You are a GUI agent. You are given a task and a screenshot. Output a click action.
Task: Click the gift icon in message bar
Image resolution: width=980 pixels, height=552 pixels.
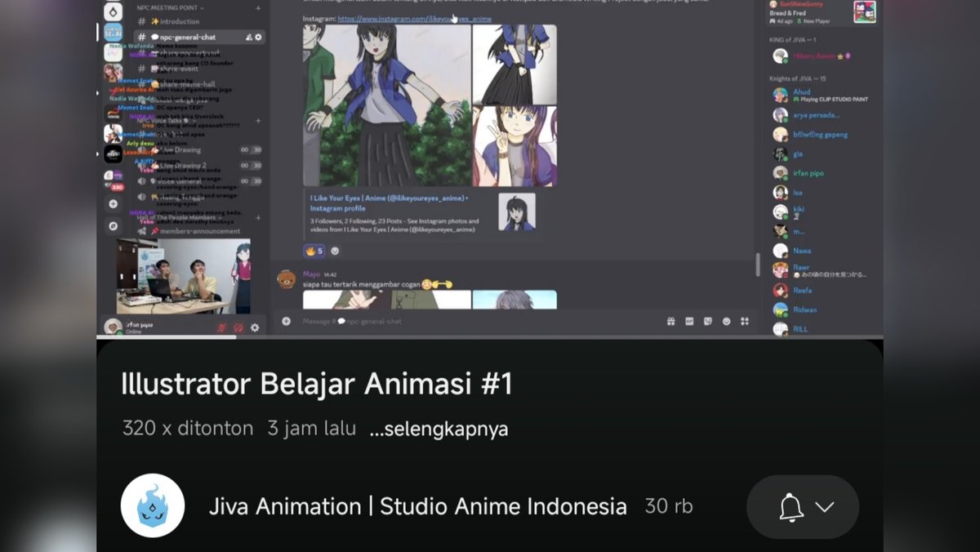670,322
